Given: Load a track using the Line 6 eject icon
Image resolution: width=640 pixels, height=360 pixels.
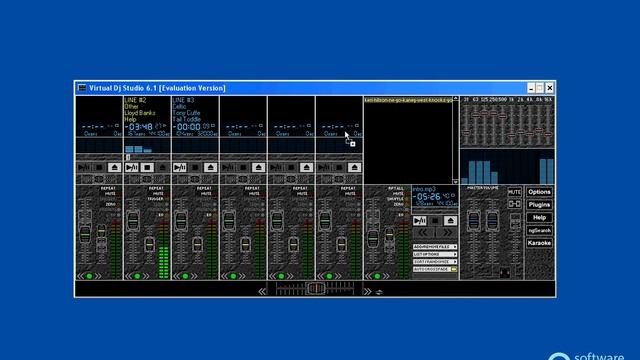Looking at the screenshot, I should (354, 167).
